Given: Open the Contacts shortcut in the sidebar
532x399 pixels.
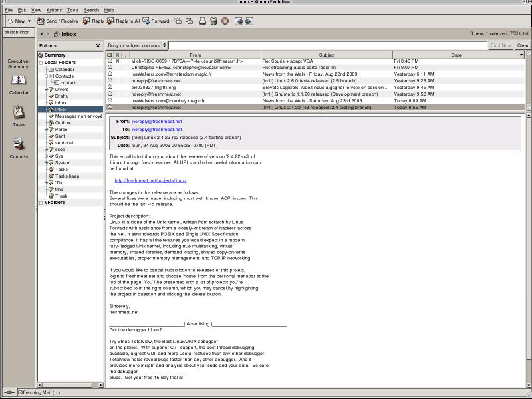Looking at the screenshot, I should [19, 146].
